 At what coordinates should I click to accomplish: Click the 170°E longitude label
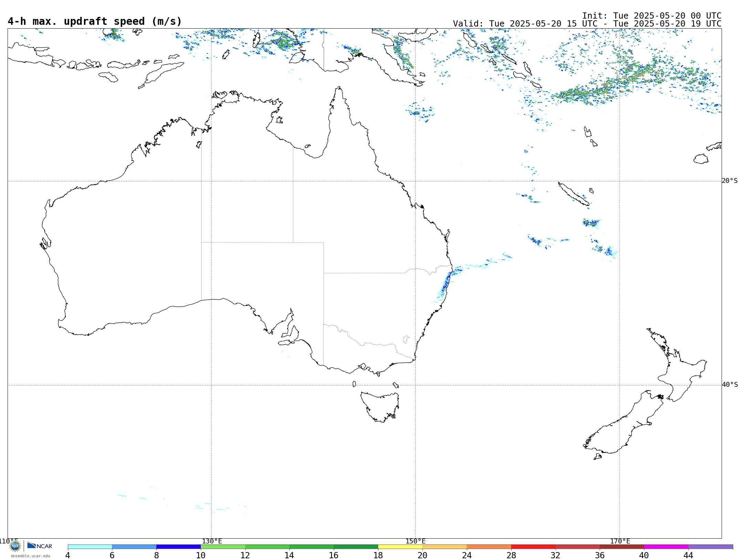pyautogui.click(x=620, y=541)
